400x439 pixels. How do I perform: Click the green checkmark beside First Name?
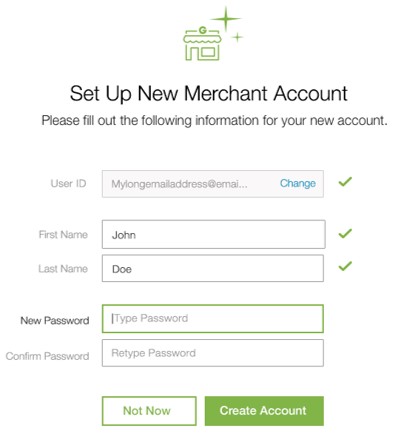tap(345, 233)
